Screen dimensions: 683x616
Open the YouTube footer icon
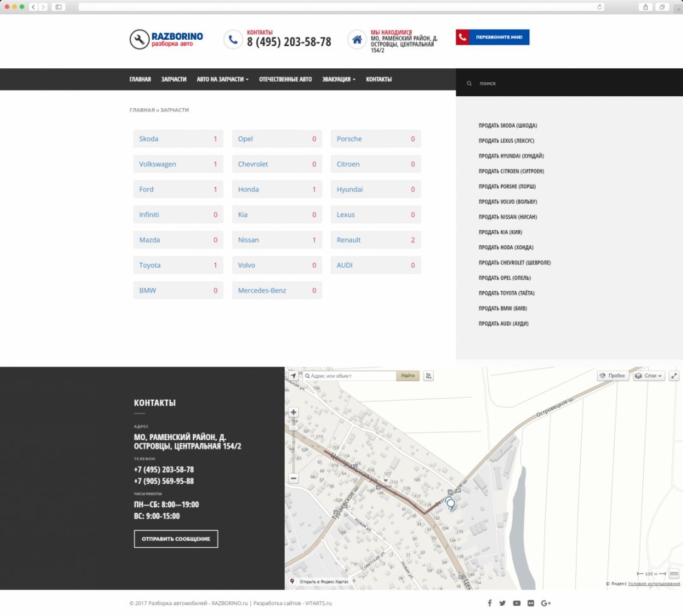517,603
